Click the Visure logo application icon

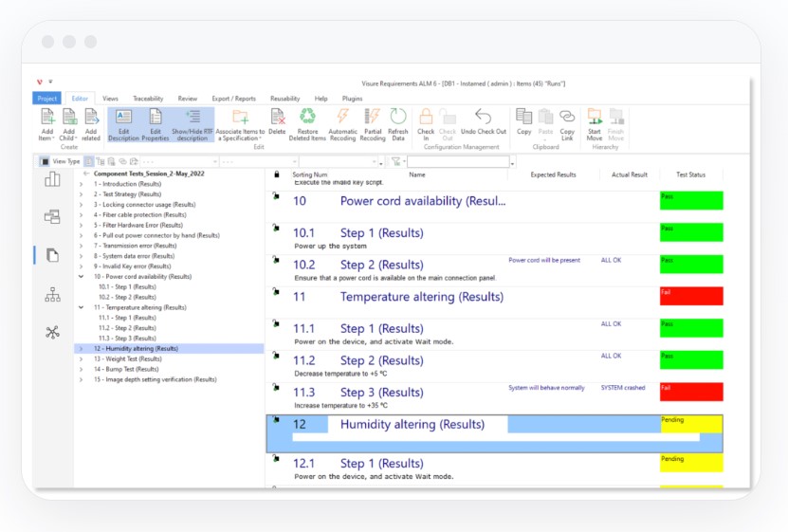pos(40,82)
